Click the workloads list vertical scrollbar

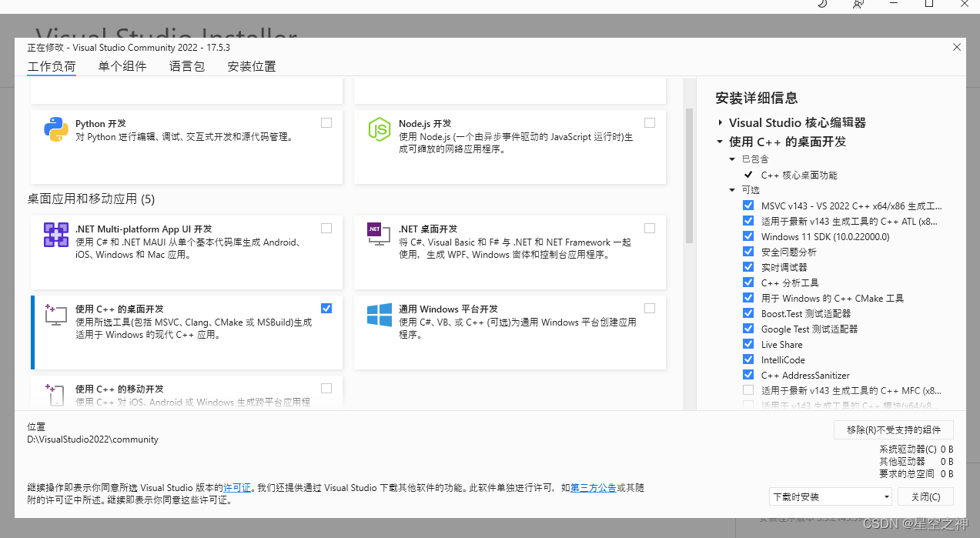[689, 175]
